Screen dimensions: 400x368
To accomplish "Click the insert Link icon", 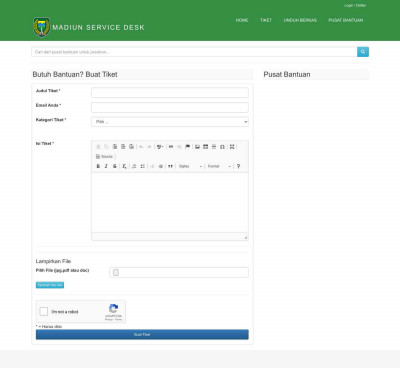I will click(171, 147).
